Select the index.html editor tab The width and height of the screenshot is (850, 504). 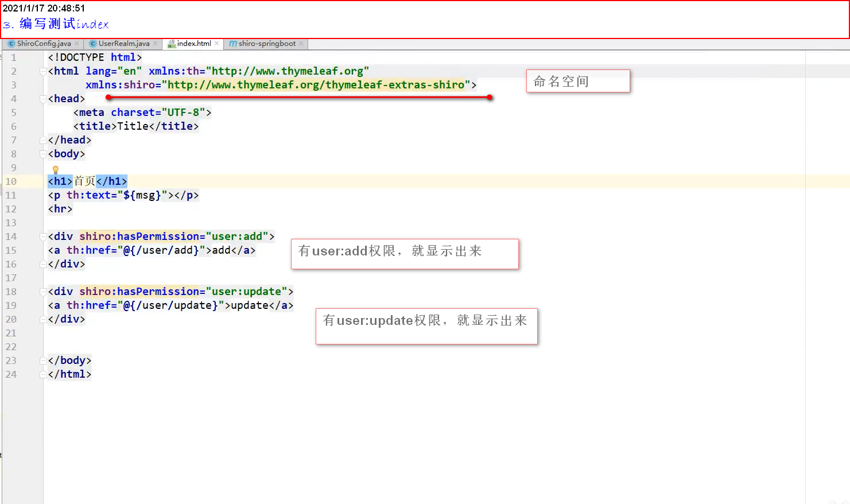pyautogui.click(x=194, y=44)
